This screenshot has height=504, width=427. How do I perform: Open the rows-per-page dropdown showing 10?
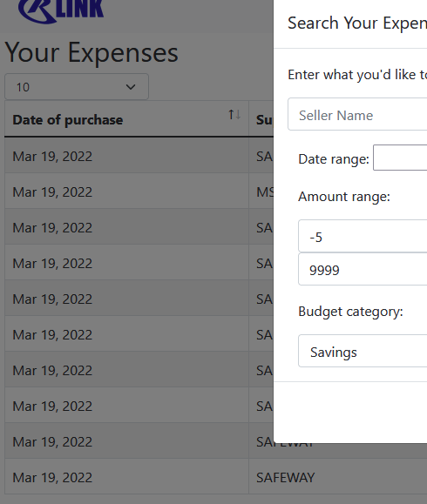[x=77, y=87]
